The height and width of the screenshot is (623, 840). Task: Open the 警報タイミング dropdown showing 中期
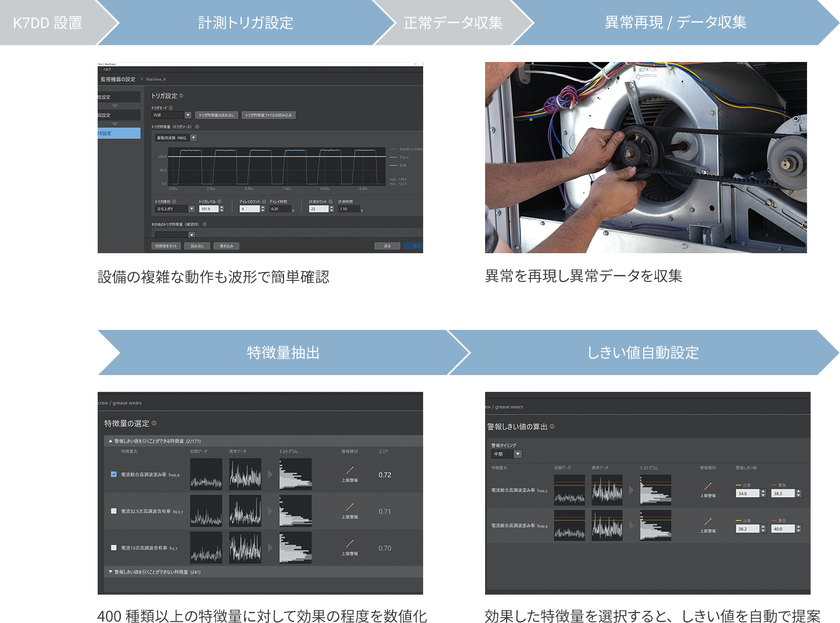click(x=518, y=454)
